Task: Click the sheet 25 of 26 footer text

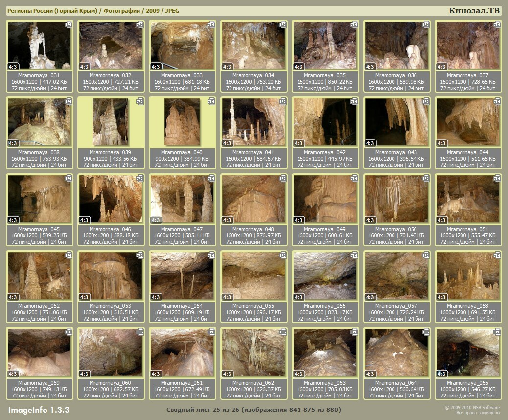Action: pos(254,410)
